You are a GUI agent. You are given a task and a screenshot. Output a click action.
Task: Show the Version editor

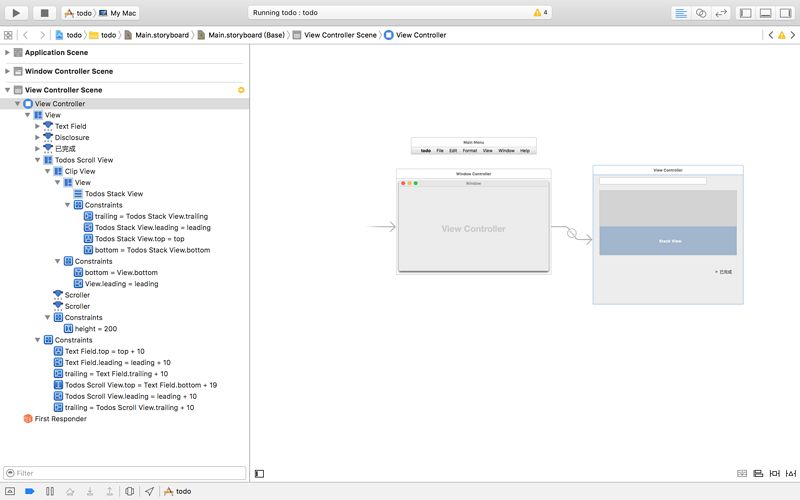[x=721, y=13]
